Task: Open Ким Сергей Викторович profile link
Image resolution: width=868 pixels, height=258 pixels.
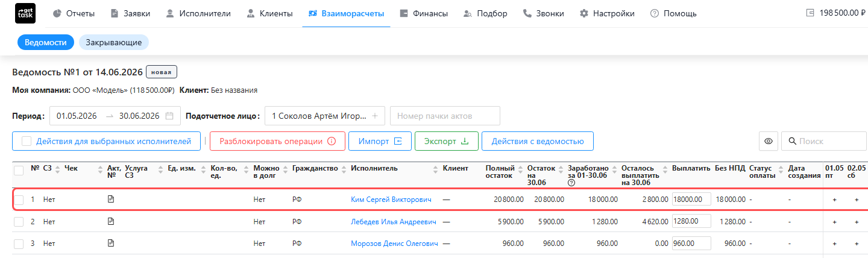Action: (391, 200)
